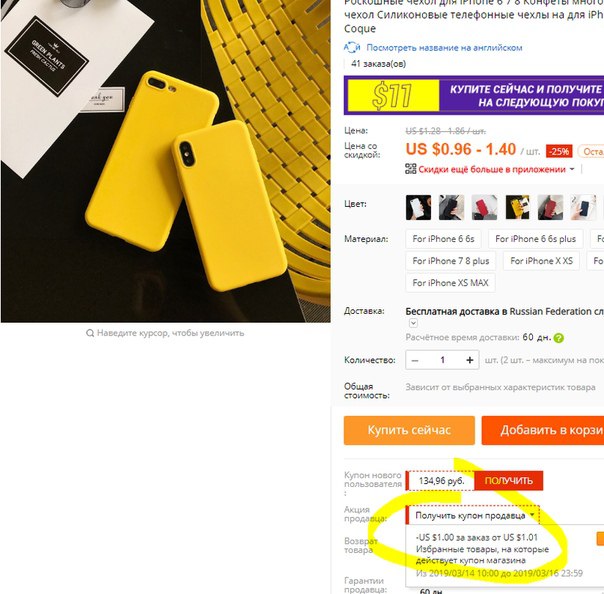
Task: Decrease quantity with the minus button
Action: pos(415,360)
